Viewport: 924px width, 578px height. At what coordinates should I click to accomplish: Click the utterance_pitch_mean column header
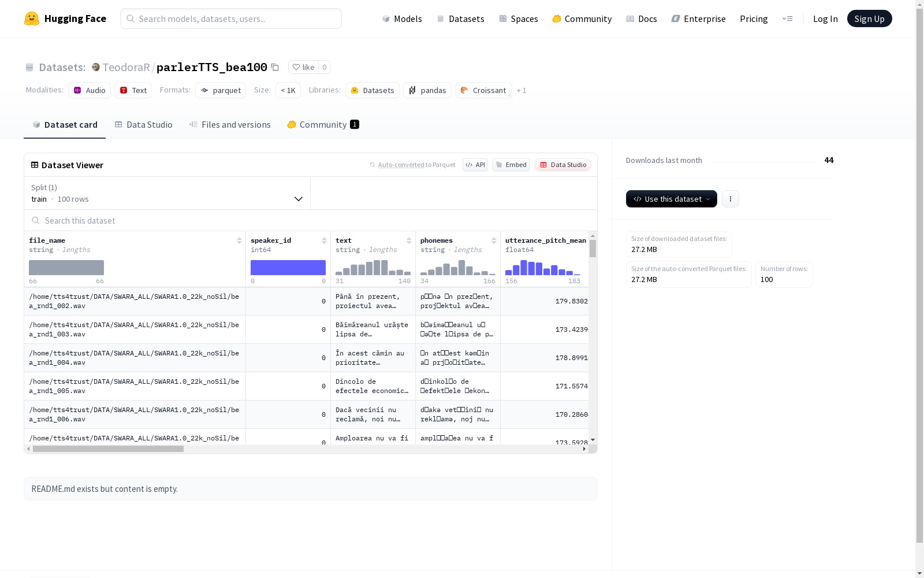(x=545, y=240)
